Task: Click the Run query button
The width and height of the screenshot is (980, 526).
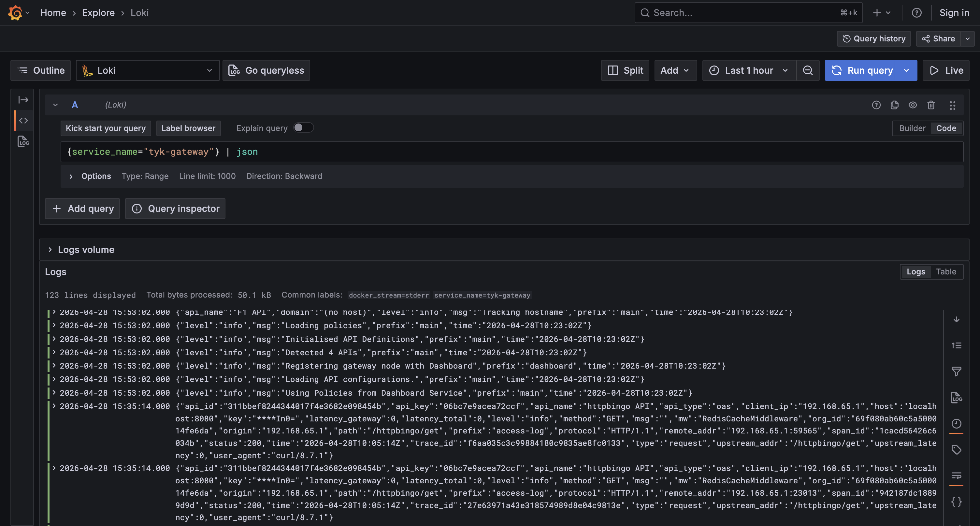Action: point(860,70)
